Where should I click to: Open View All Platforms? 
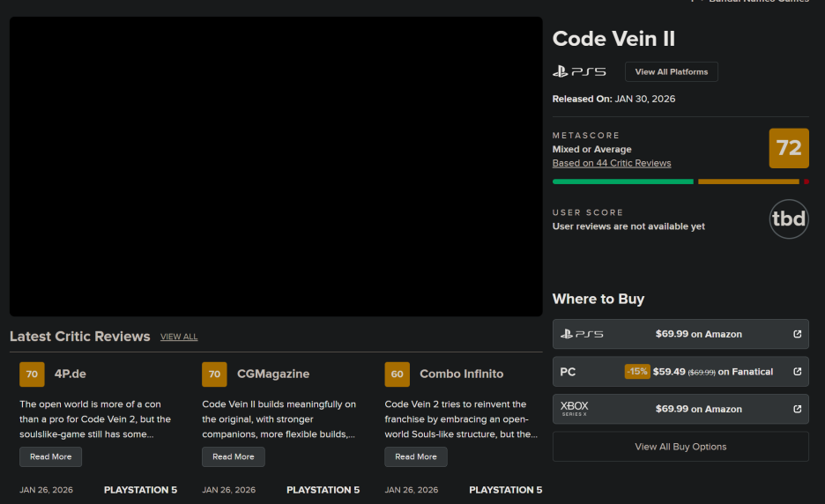pos(672,71)
